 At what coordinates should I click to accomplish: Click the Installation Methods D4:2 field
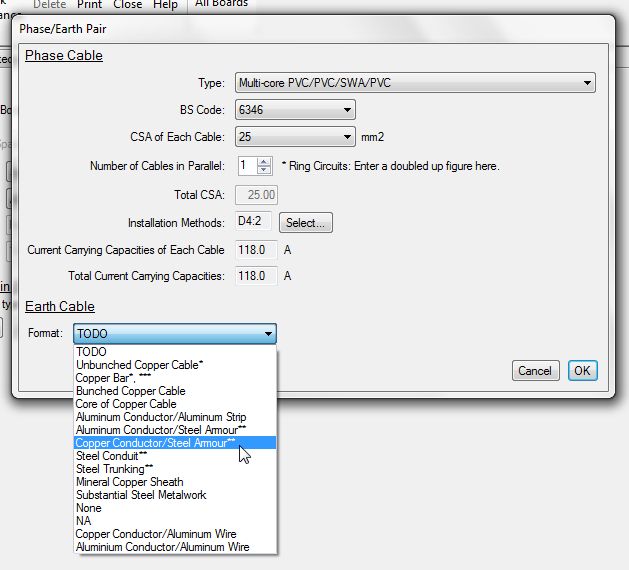(254, 221)
